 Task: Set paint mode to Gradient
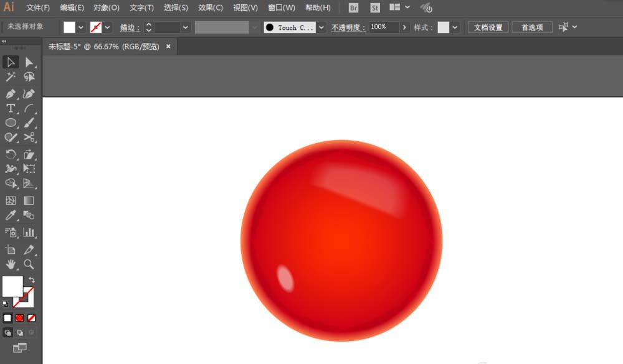[19, 318]
